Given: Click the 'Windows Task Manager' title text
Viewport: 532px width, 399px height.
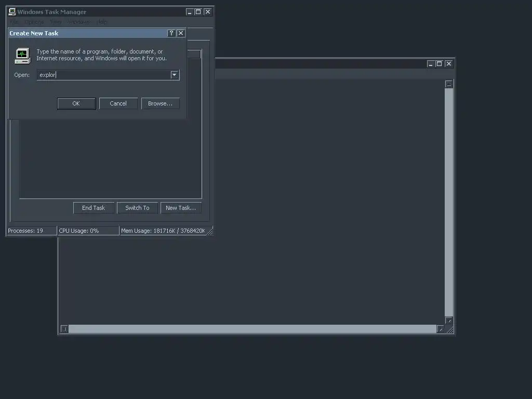Looking at the screenshot, I should tap(52, 12).
